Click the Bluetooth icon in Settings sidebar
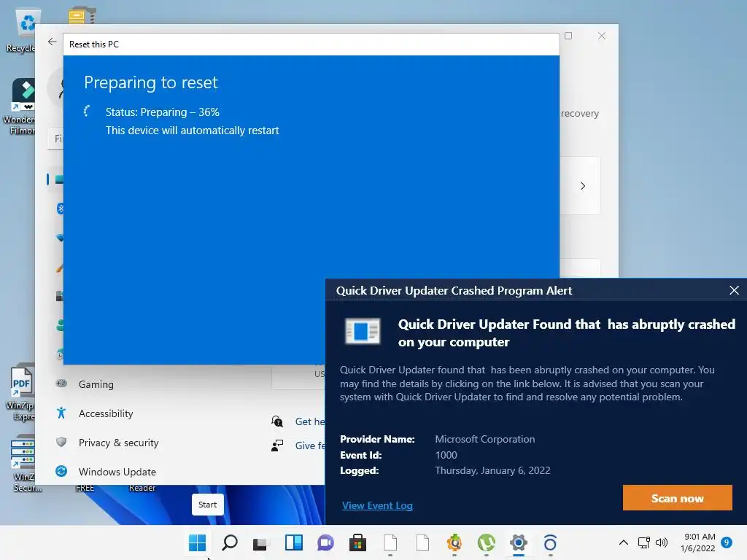This screenshot has height=560, width=747. coord(60,208)
